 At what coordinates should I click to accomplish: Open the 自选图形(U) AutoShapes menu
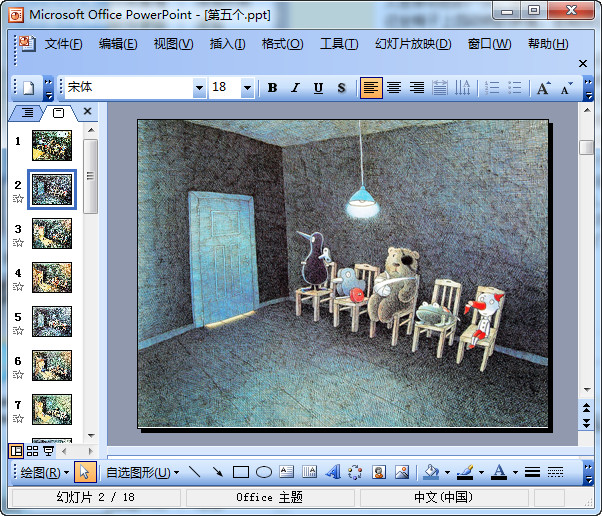[x=142, y=473]
